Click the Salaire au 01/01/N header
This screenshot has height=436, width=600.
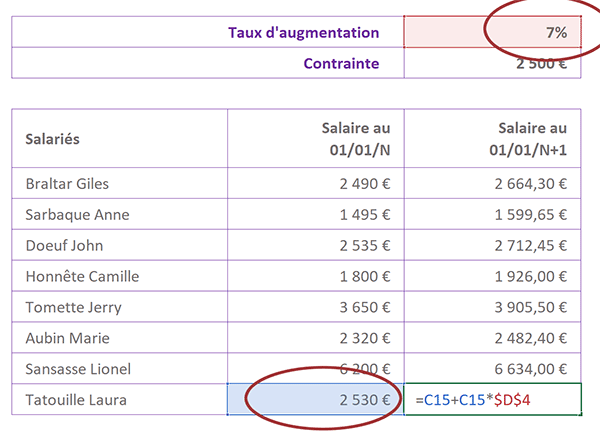click(316, 139)
